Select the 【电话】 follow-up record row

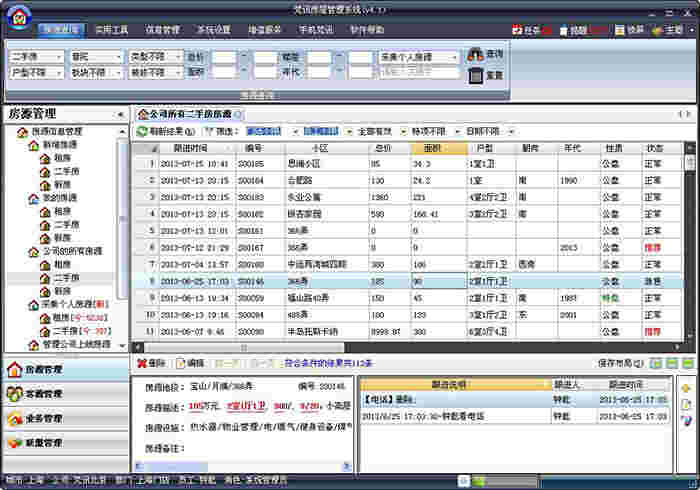(516, 400)
